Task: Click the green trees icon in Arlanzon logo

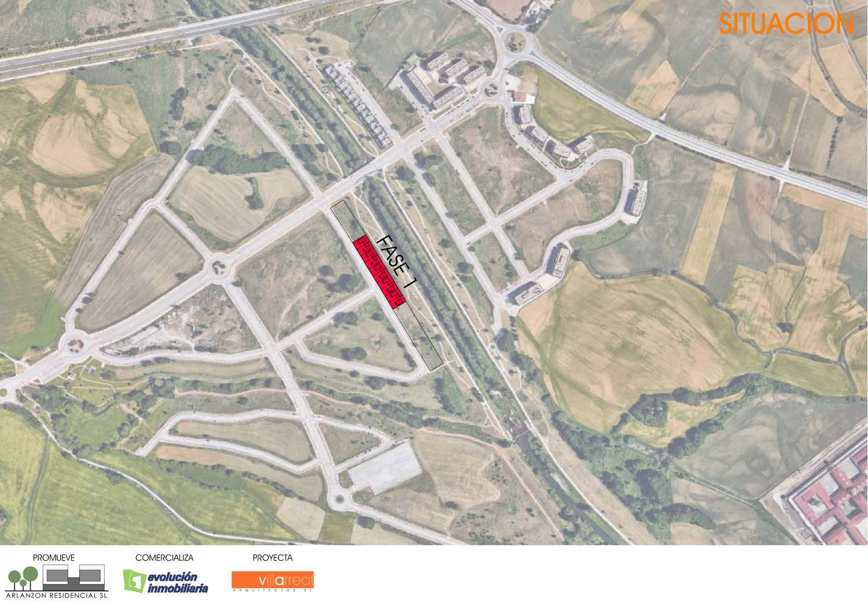Action: tap(23, 577)
